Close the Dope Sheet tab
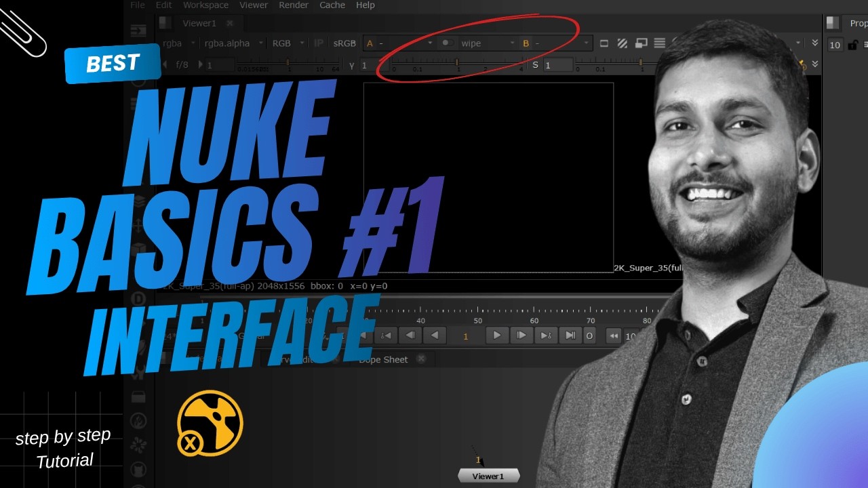This screenshot has width=868, height=488. click(x=421, y=359)
